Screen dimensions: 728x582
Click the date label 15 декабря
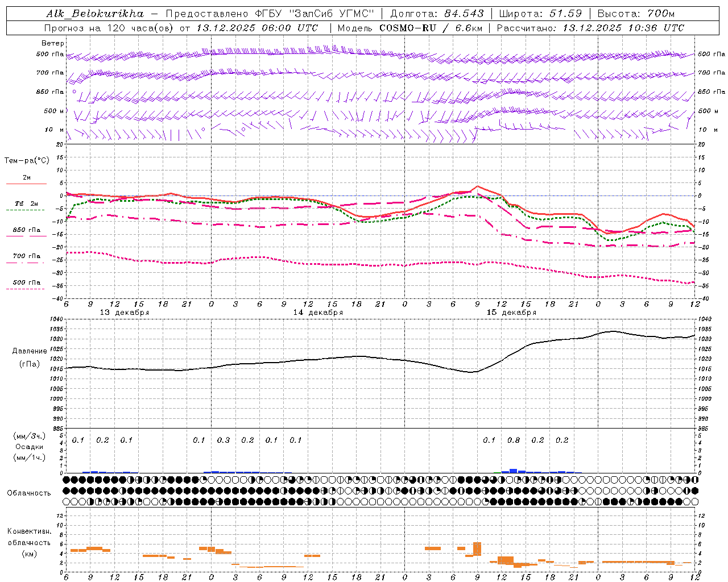(511, 313)
